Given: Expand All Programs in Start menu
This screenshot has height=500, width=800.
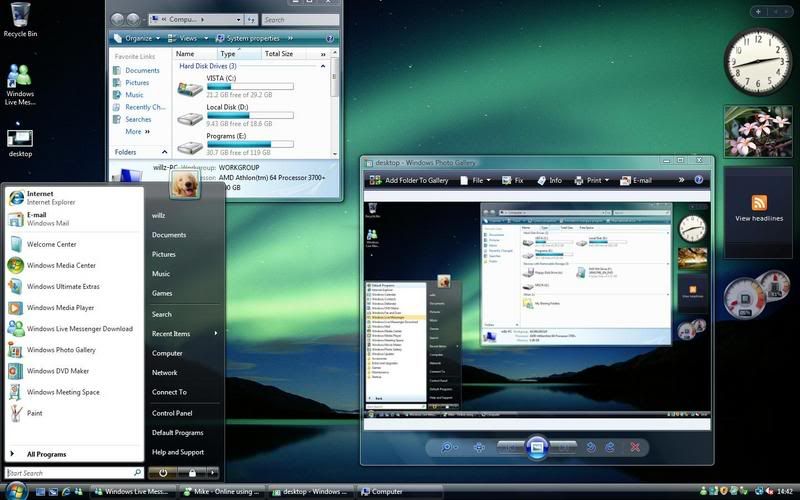Looking at the screenshot, I should coord(73,454).
